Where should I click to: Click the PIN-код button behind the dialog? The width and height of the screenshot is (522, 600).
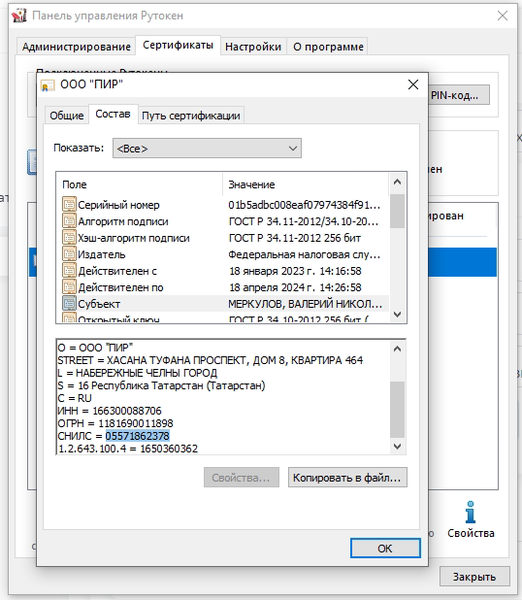tap(458, 95)
